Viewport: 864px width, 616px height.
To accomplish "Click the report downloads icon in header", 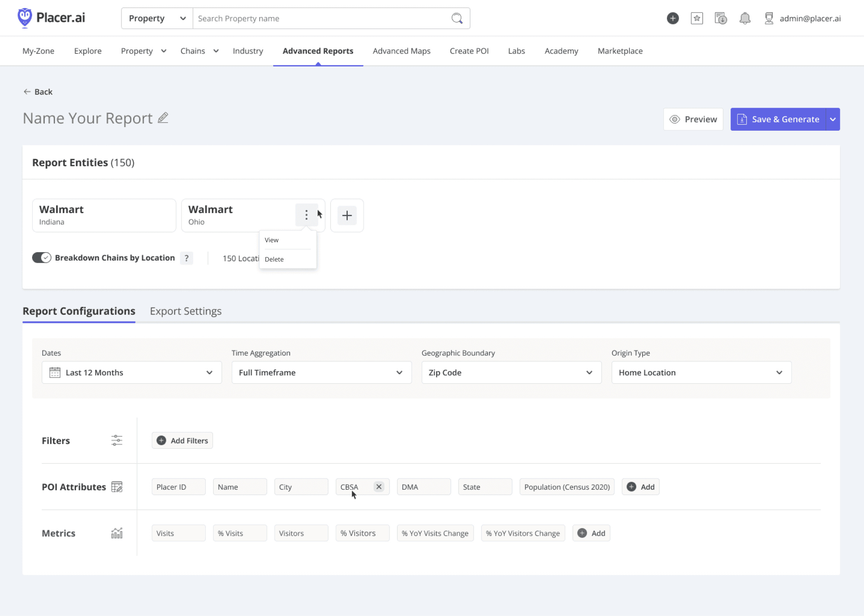I will coord(720,18).
